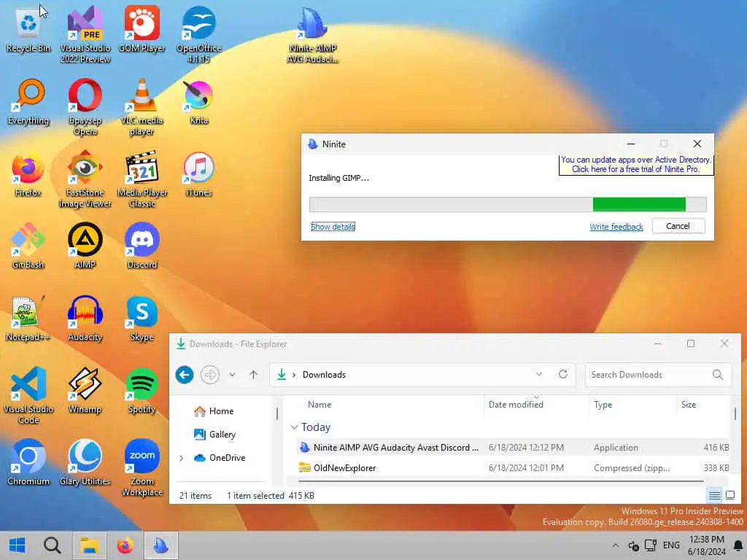Select OpenOffice 4.1.15 desktop icon
747x560 pixels.
pyautogui.click(x=198, y=35)
